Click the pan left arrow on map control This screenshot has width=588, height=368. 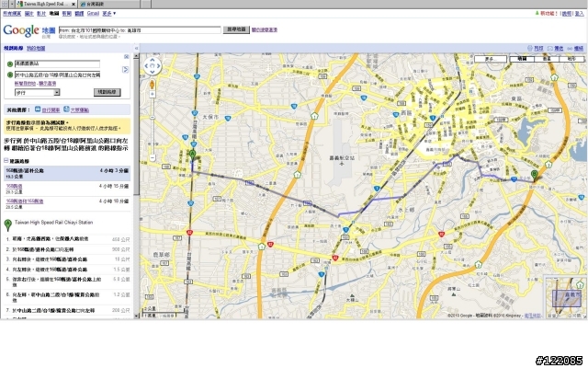(147, 66)
